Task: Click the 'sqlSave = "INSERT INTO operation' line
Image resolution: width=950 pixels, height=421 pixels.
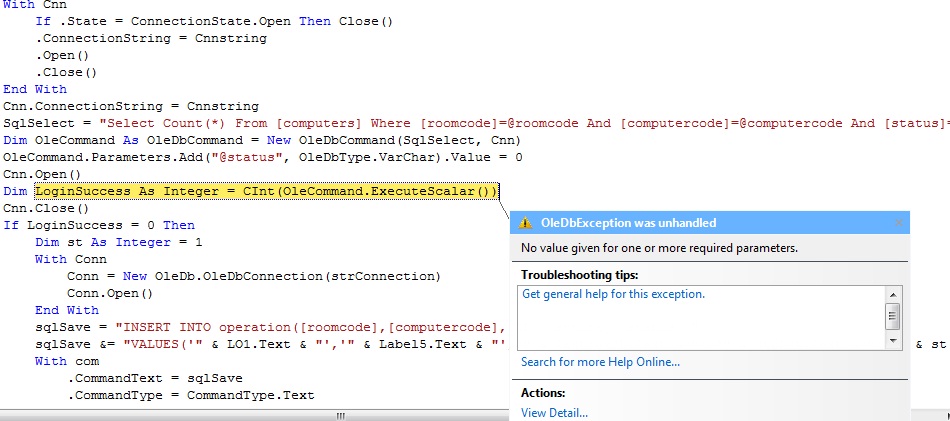Action: point(272,327)
